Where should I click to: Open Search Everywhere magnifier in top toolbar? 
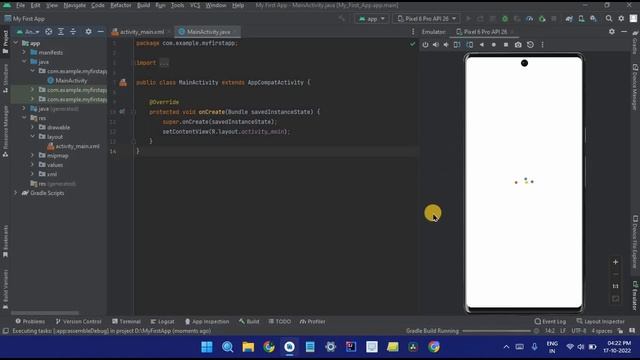(x=609, y=19)
